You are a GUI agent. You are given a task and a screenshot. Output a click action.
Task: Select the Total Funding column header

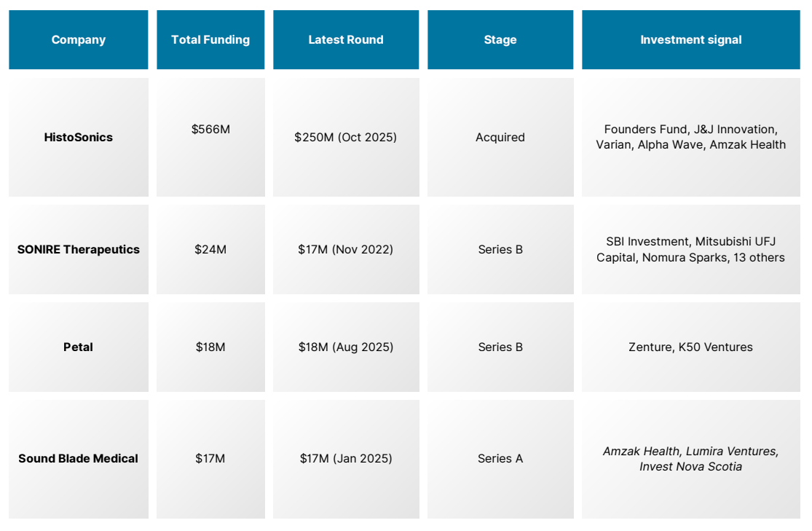210,39
